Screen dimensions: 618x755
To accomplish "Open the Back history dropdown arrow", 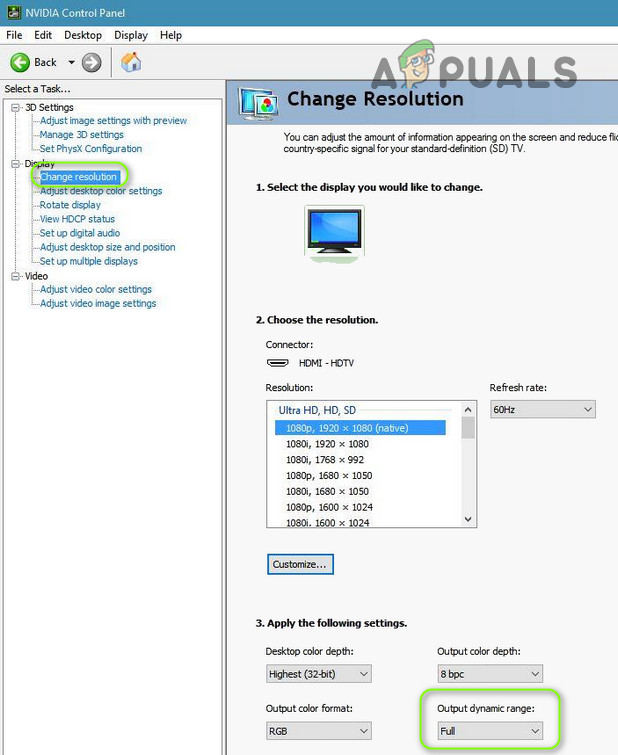I will pos(71,63).
